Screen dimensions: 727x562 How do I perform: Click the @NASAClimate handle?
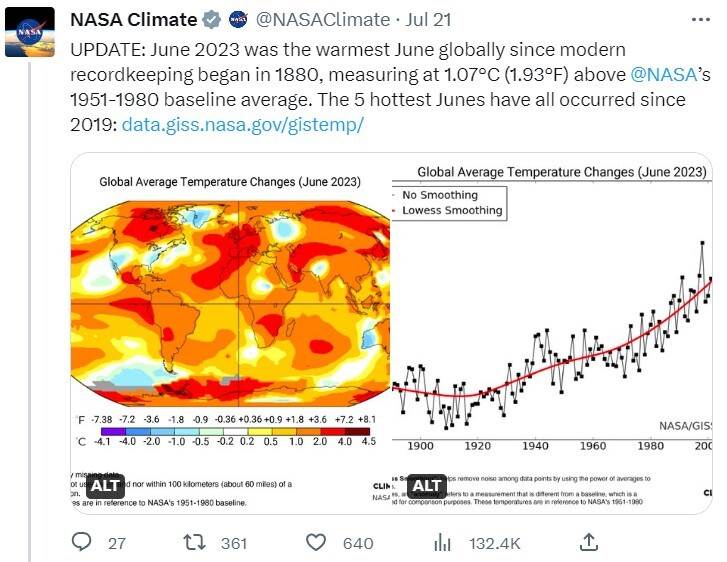click(310, 20)
